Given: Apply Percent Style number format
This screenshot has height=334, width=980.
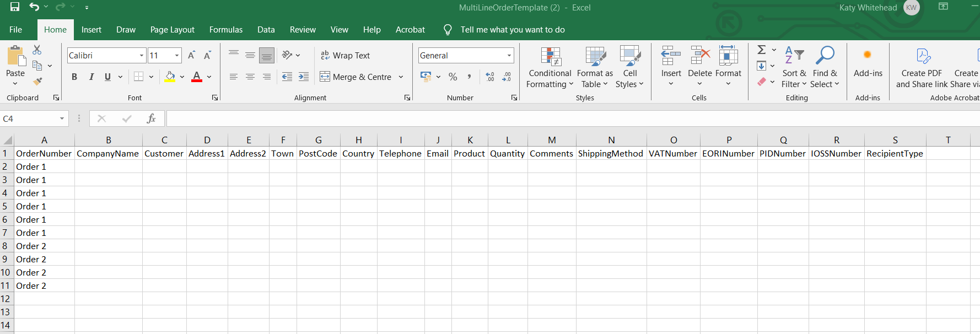Looking at the screenshot, I should [453, 77].
